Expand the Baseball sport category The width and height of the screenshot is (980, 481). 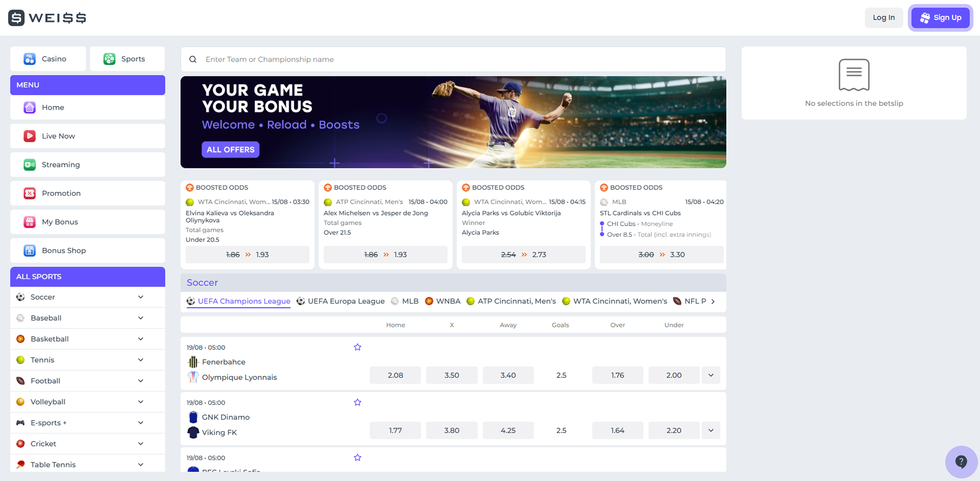coord(141,318)
